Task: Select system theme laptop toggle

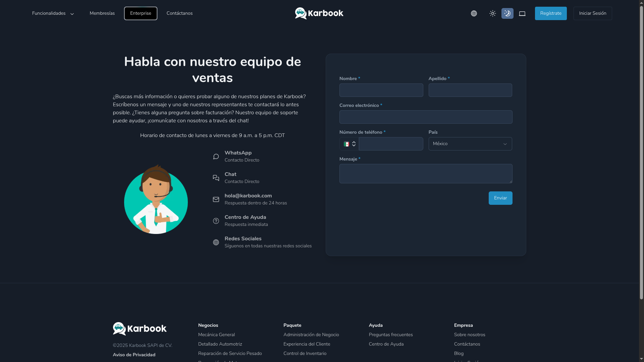Action: (522, 13)
